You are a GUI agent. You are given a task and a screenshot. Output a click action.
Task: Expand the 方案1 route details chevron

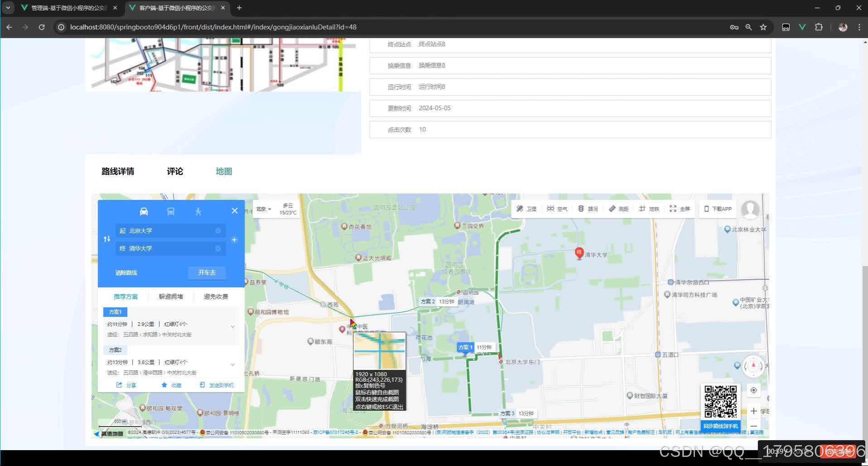[x=233, y=326]
